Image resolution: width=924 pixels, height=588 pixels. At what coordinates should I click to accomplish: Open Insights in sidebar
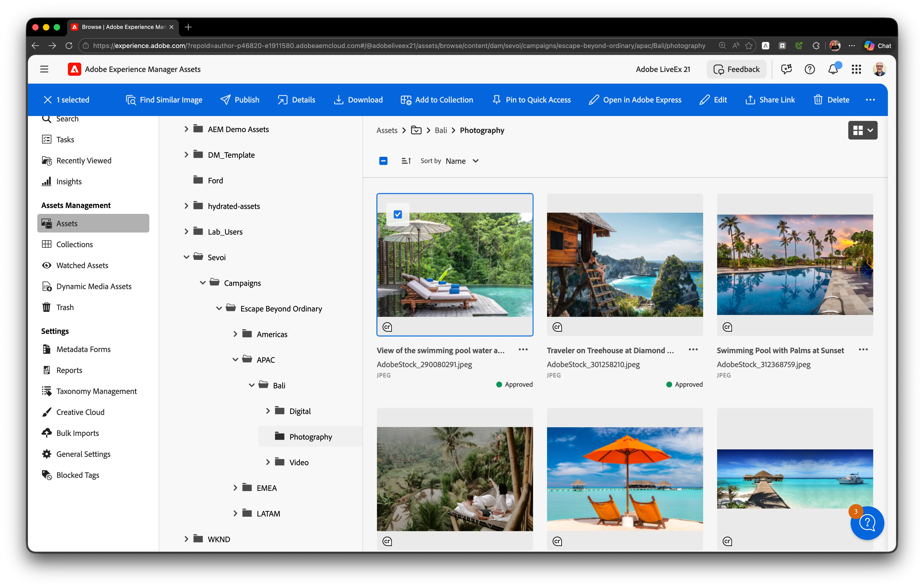pyautogui.click(x=93, y=181)
